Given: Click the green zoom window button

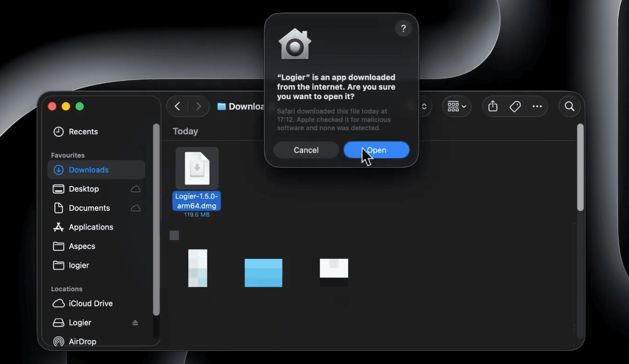Looking at the screenshot, I should [80, 106].
